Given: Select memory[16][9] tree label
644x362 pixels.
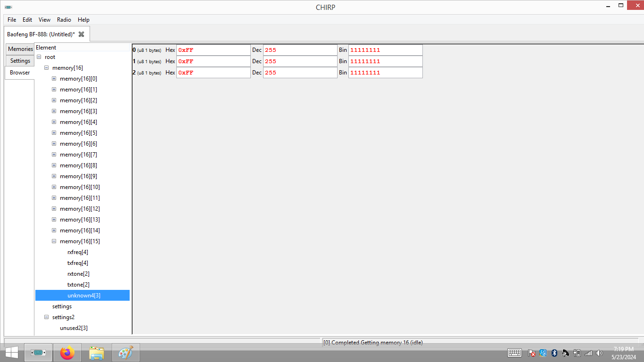Looking at the screenshot, I should (x=78, y=176).
